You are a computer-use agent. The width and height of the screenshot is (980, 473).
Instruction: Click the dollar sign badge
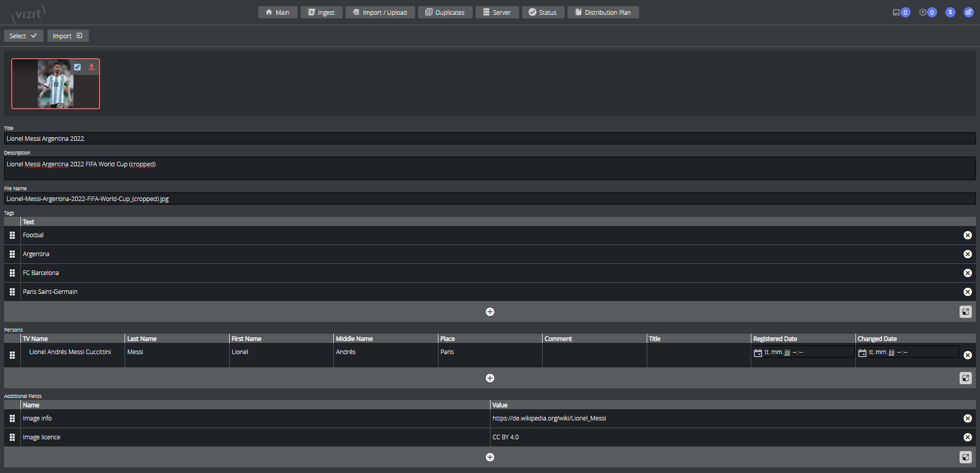pos(950,12)
